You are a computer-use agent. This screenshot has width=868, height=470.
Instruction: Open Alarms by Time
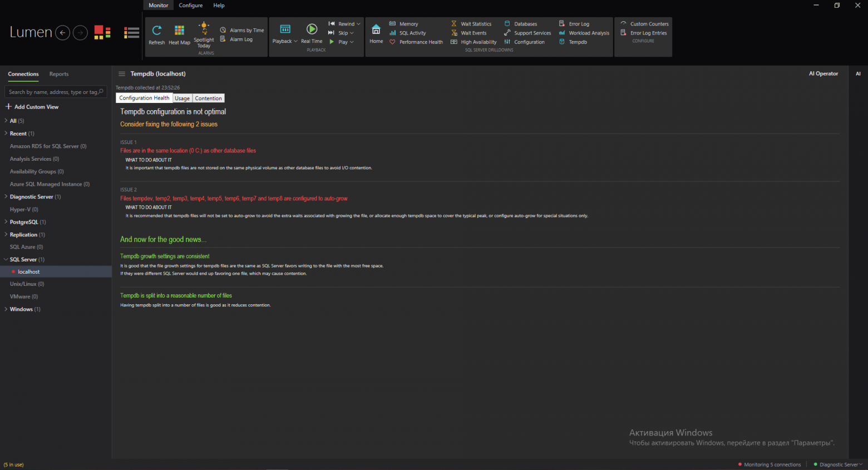click(x=242, y=30)
